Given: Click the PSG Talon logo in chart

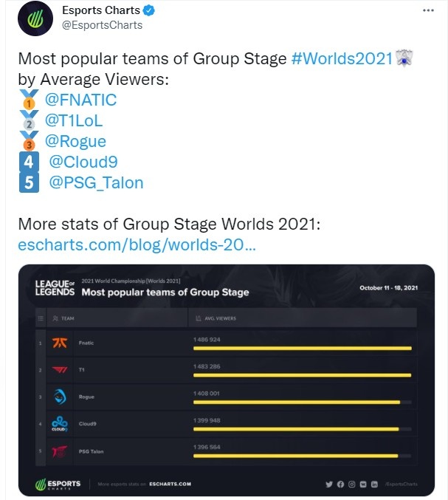Looking at the screenshot, I should tap(60, 451).
